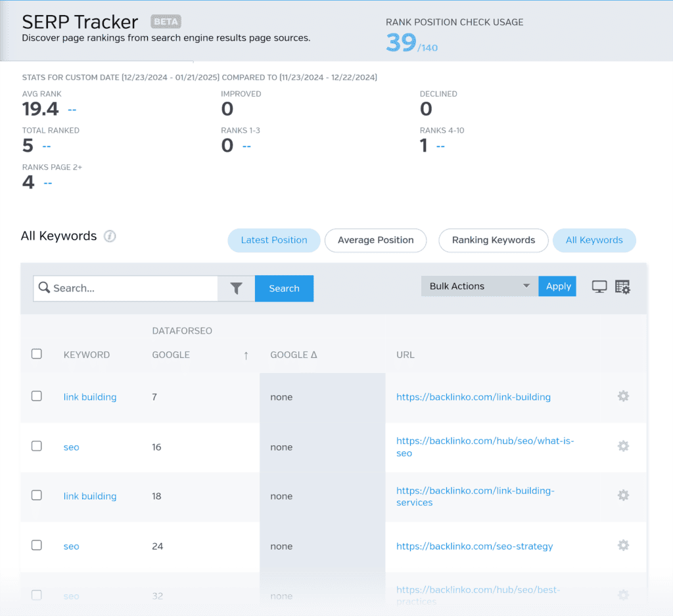Sort by Google column arrow
This screenshot has width=673, height=616.
(246, 355)
